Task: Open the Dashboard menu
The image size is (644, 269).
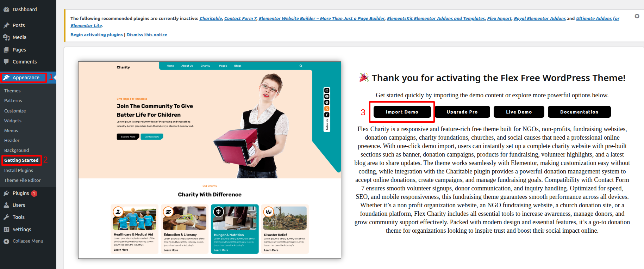Action: coord(25,10)
